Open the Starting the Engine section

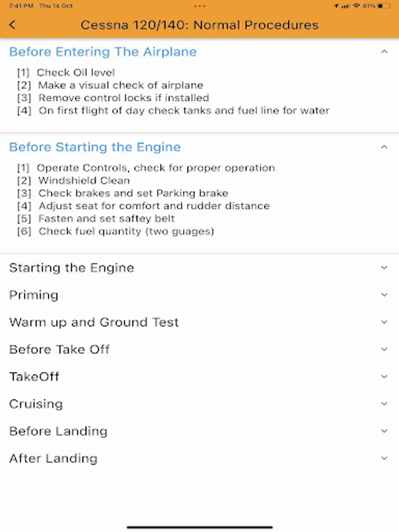[x=72, y=268]
